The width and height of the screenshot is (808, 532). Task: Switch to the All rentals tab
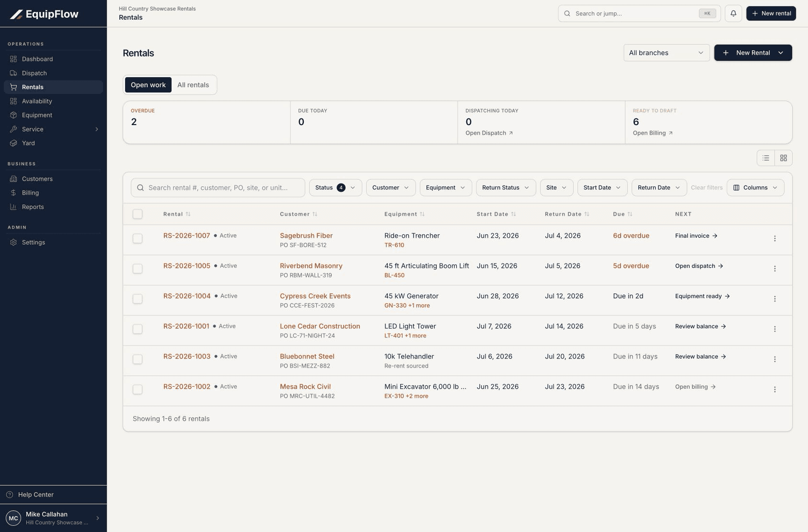(x=193, y=85)
